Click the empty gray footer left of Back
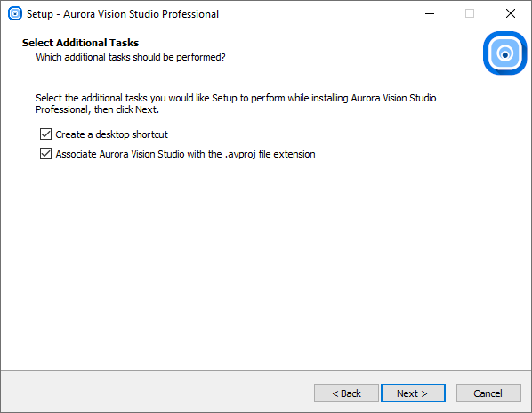This screenshot has width=532, height=413. point(156,393)
